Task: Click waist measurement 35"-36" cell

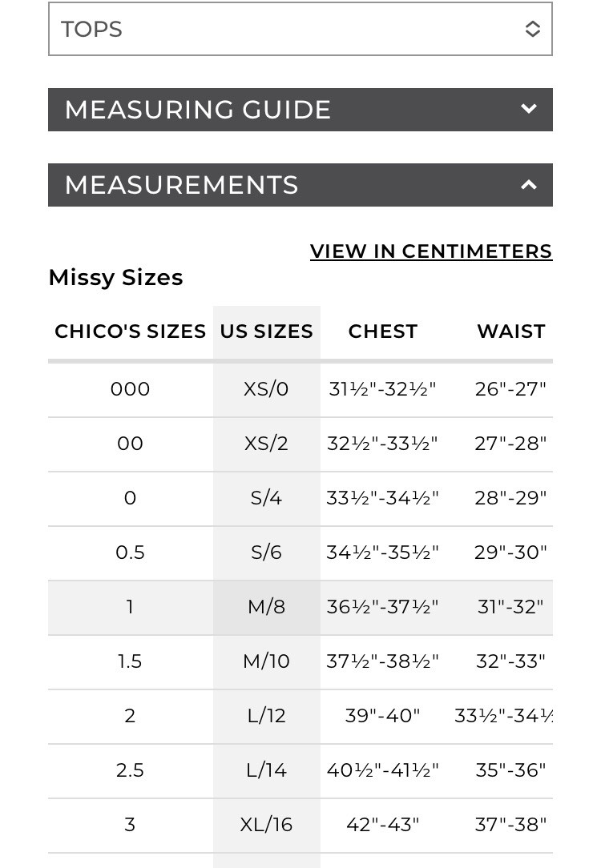Action: click(x=510, y=770)
